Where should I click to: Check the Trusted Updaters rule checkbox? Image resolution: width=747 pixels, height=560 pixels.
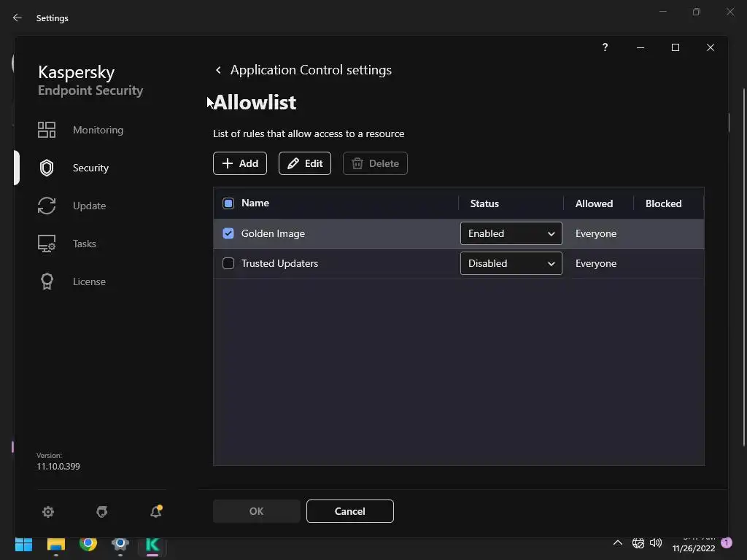[x=228, y=263]
